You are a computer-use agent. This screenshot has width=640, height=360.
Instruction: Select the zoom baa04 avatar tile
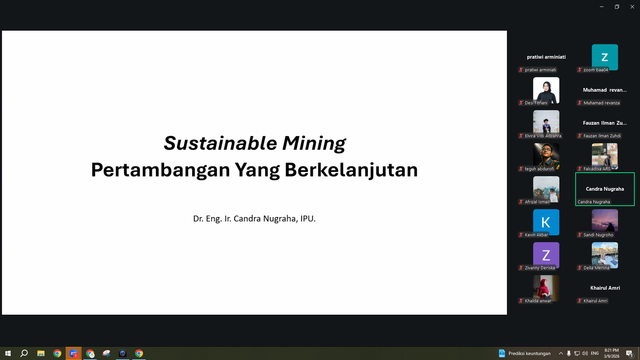tap(604, 57)
